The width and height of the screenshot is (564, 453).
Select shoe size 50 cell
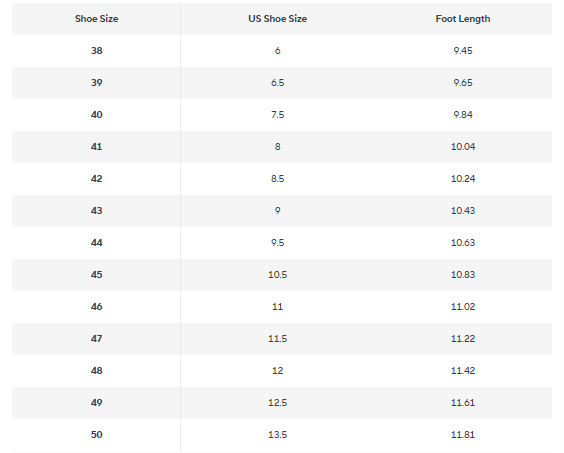point(96,435)
